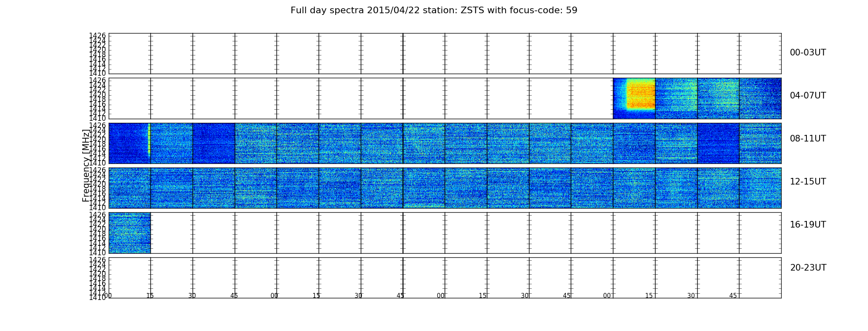Select the "12-15UT" row label
Viewport: 868px width, 331px height.
point(808,182)
